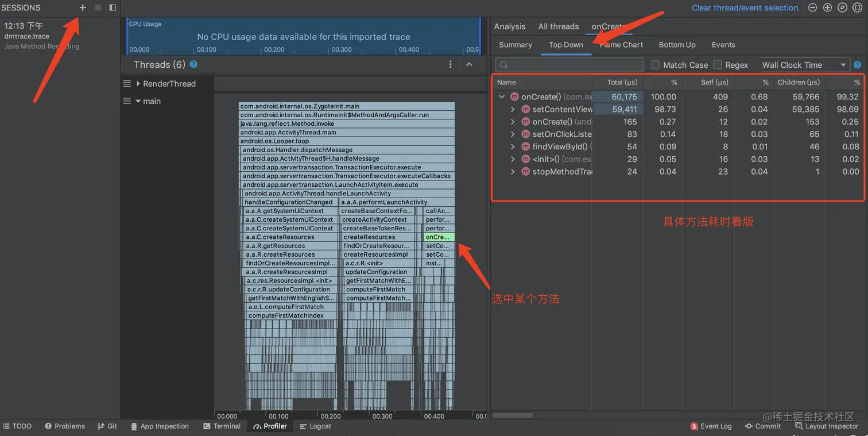The height and width of the screenshot is (436, 868).
Task: Open the Logcat tool window
Action: [315, 426]
